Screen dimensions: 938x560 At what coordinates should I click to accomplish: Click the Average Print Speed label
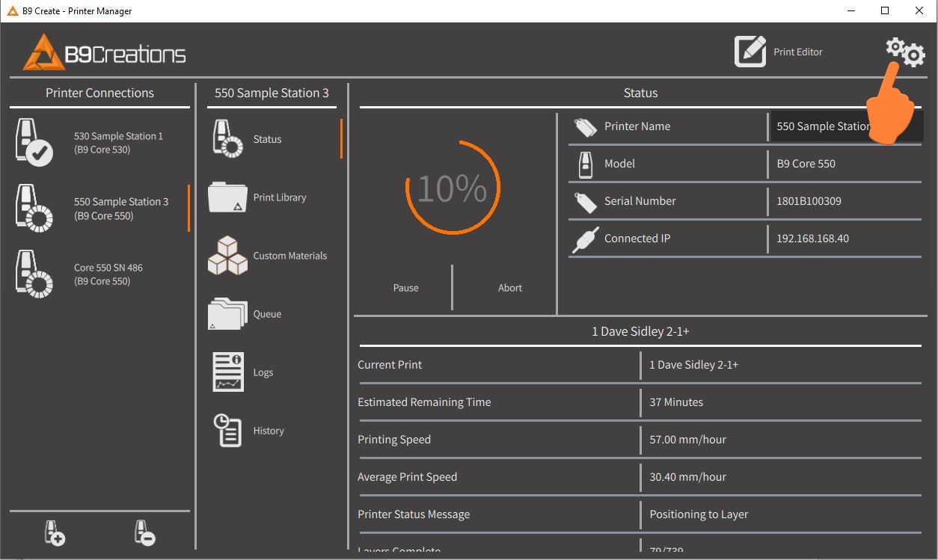click(407, 477)
